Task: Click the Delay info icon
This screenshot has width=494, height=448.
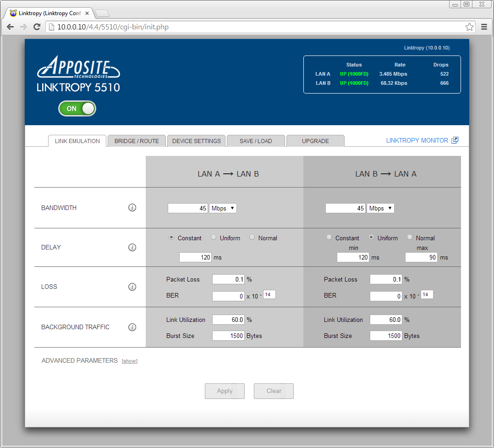Action: (x=132, y=248)
